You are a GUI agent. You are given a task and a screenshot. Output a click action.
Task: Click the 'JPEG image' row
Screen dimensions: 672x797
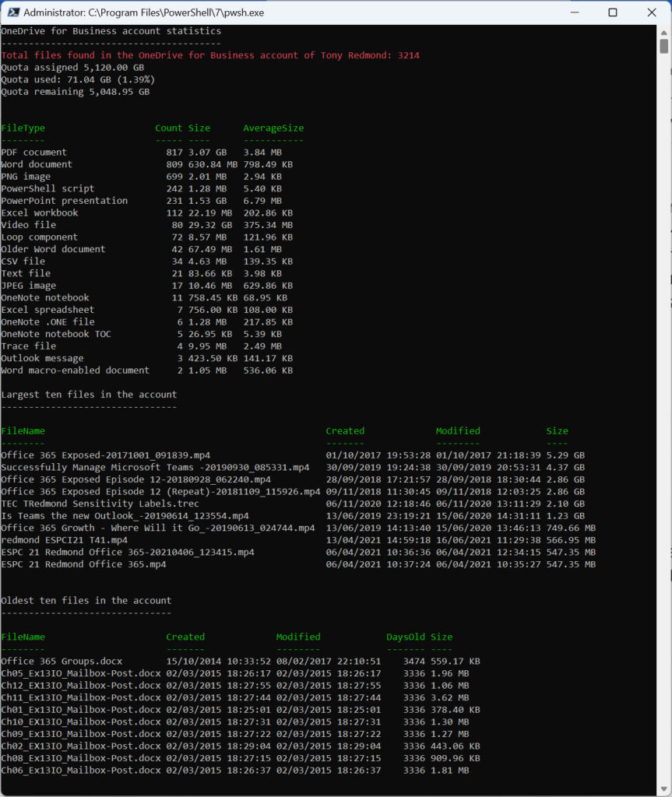click(x=146, y=286)
